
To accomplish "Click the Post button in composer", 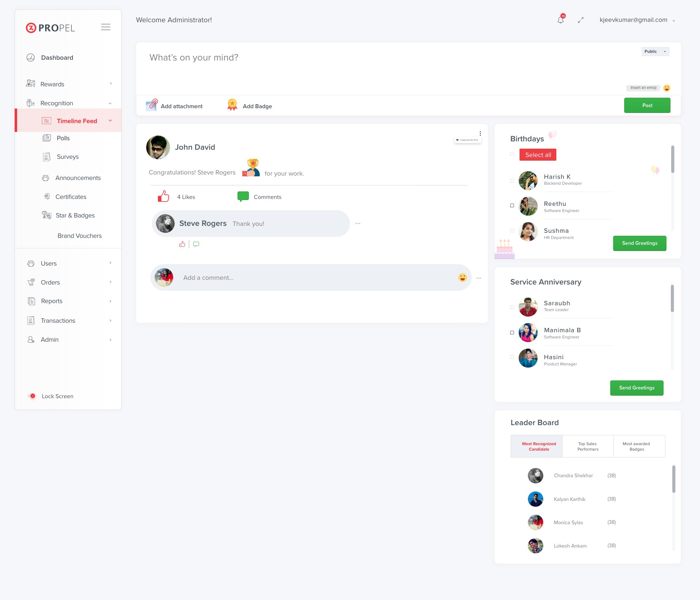I will click(647, 105).
